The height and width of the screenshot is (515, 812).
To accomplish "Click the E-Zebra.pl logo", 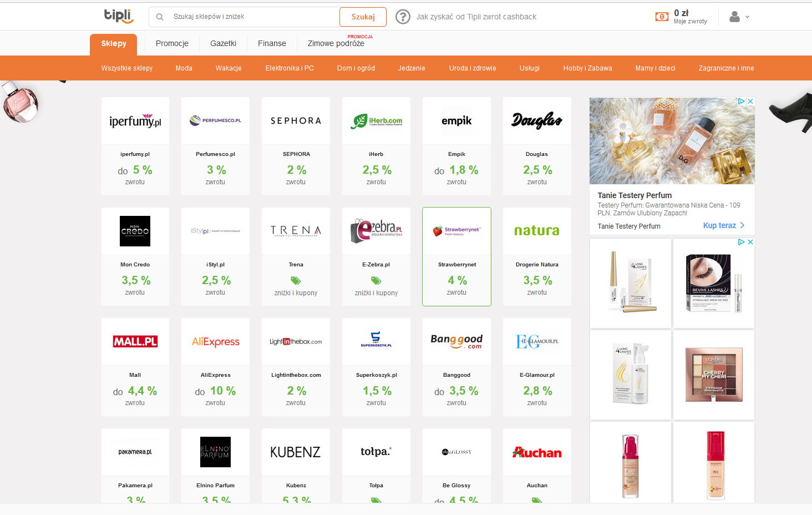I will click(376, 231).
